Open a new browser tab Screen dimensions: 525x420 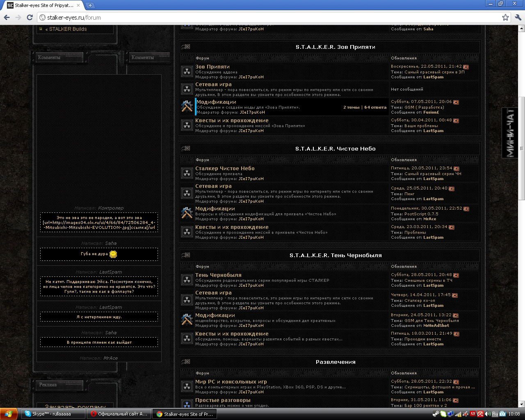pos(90,5)
